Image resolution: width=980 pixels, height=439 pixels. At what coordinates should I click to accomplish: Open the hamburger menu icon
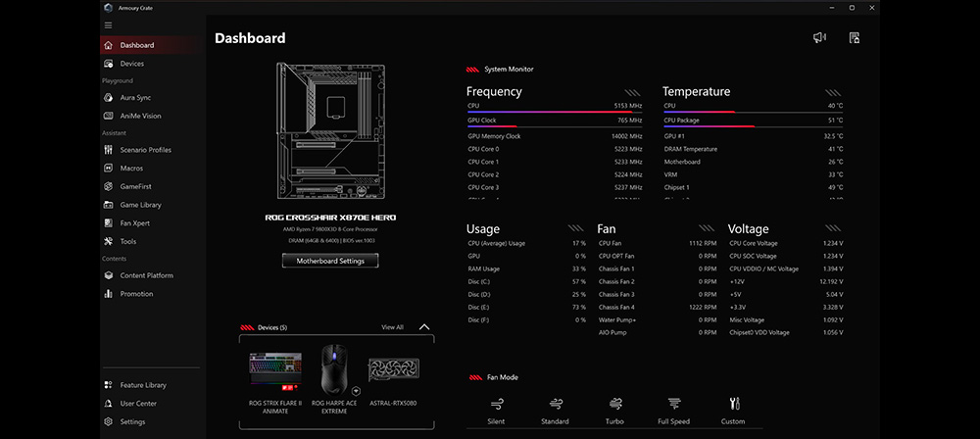[x=108, y=25]
